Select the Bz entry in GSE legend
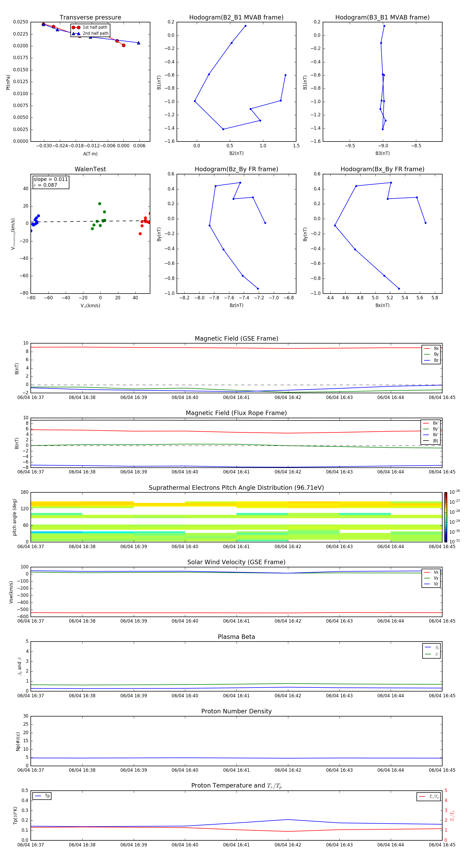The width and height of the screenshot is (473, 868). click(x=431, y=360)
